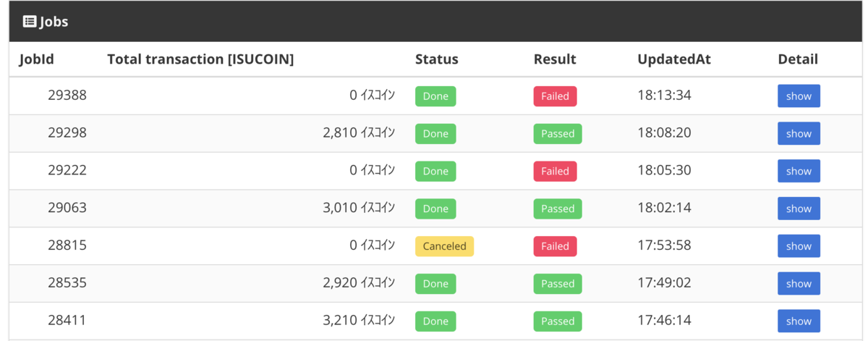Show details for job 29298

(x=799, y=133)
